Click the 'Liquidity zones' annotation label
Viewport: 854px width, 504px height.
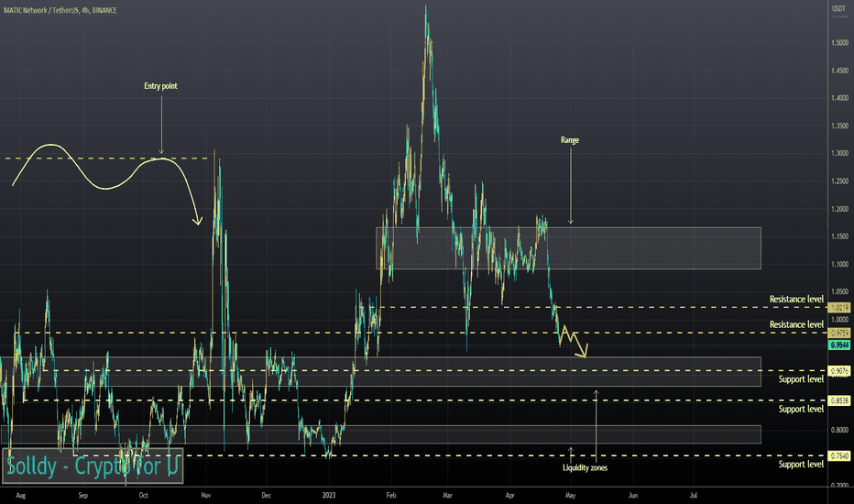(585, 467)
